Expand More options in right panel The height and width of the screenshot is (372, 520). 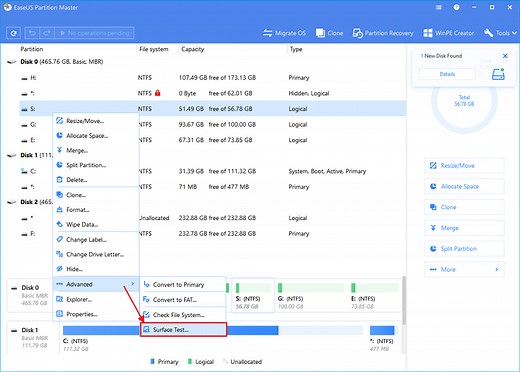pyautogui.click(x=464, y=269)
